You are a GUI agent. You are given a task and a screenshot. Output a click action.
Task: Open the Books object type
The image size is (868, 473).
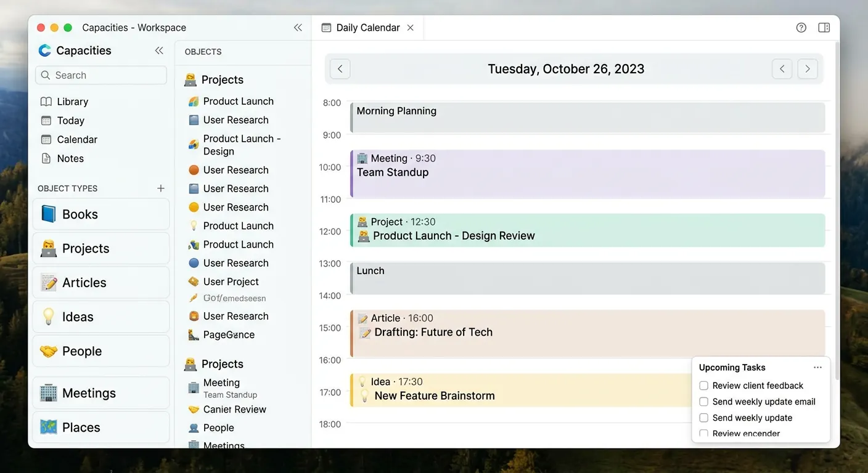tap(101, 214)
